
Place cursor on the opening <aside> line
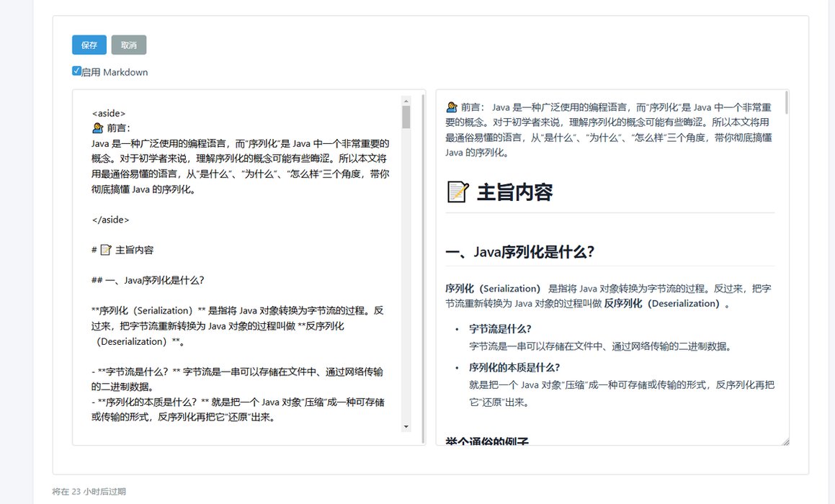pyautogui.click(x=109, y=113)
